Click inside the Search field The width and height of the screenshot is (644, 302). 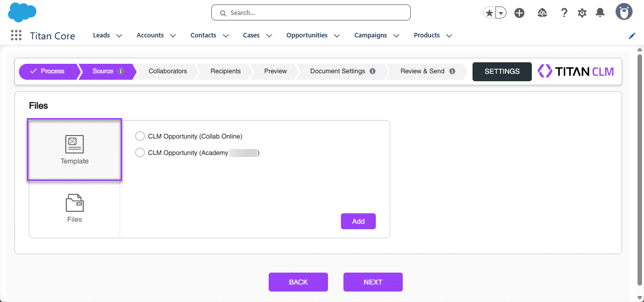pyautogui.click(x=311, y=12)
